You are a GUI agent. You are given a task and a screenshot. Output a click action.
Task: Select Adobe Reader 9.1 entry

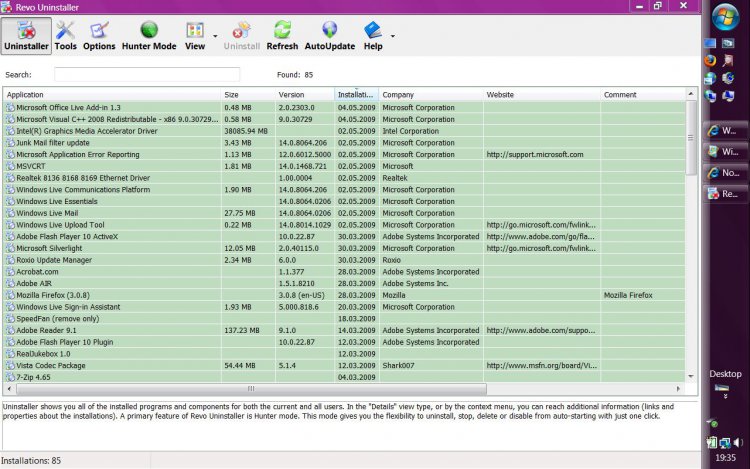(46, 330)
